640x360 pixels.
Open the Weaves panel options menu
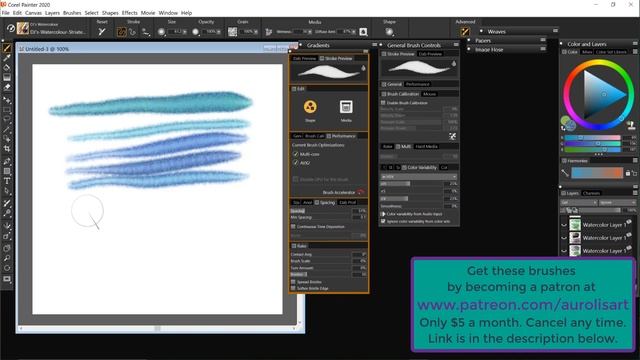tap(555, 31)
